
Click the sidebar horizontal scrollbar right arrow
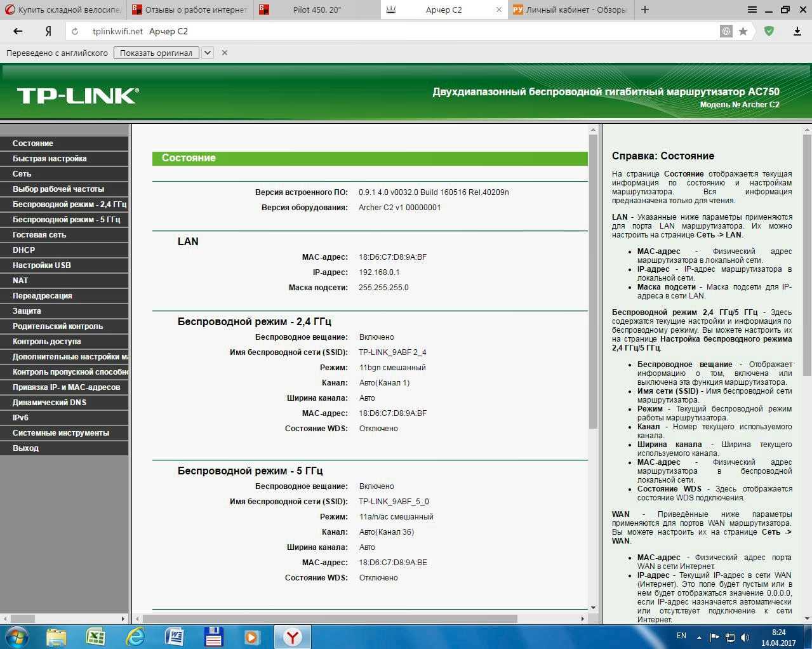click(124, 619)
